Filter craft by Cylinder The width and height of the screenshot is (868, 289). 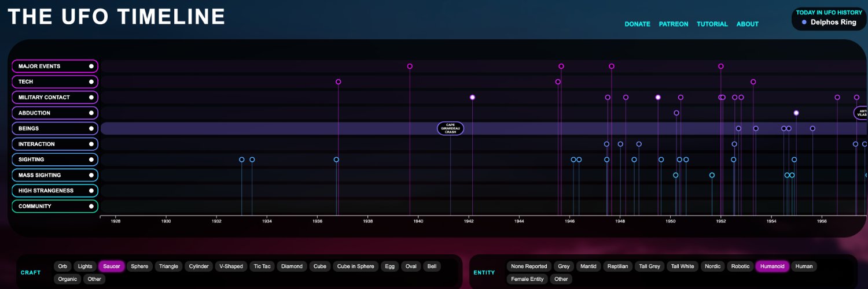coord(199,266)
